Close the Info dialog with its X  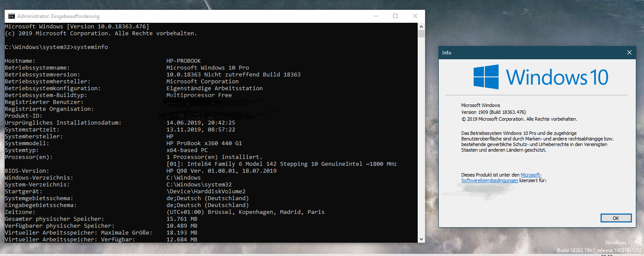[629, 53]
